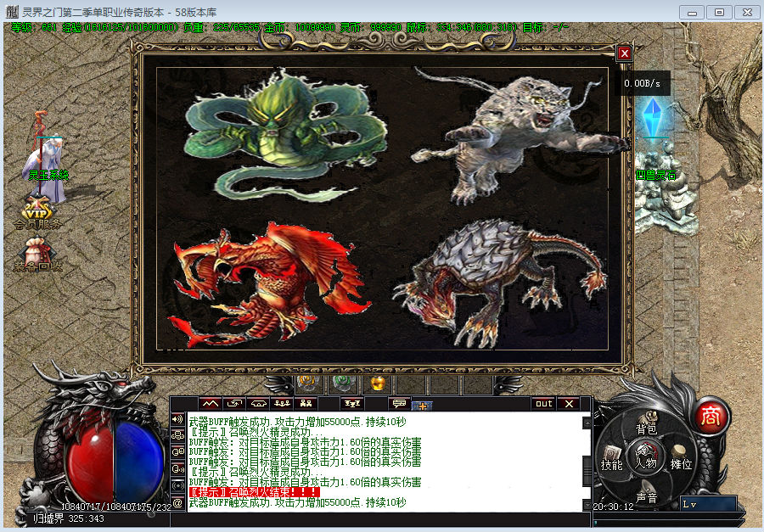Click the 四兽灵石 blue crystal
The image size is (764, 532).
[x=653, y=120]
